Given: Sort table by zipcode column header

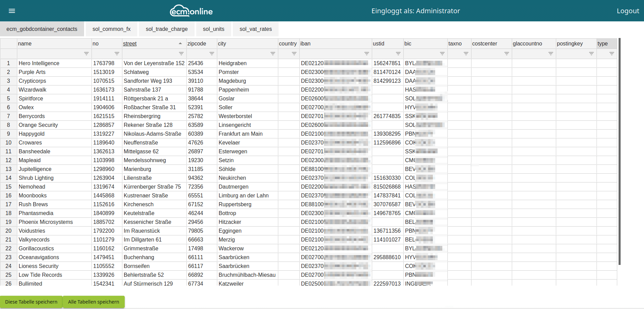Looking at the screenshot, I should tap(197, 43).
